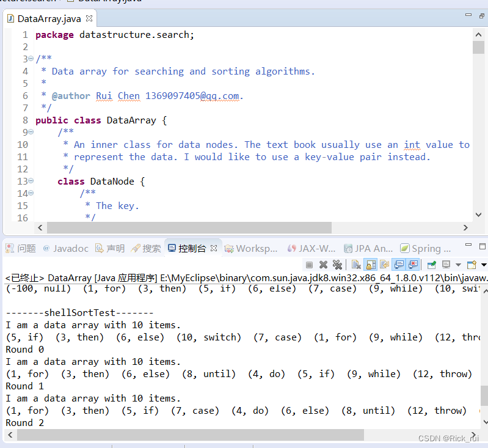488x448 pixels.
Task: Click line number 16 in the gutter
Action: (x=23, y=218)
